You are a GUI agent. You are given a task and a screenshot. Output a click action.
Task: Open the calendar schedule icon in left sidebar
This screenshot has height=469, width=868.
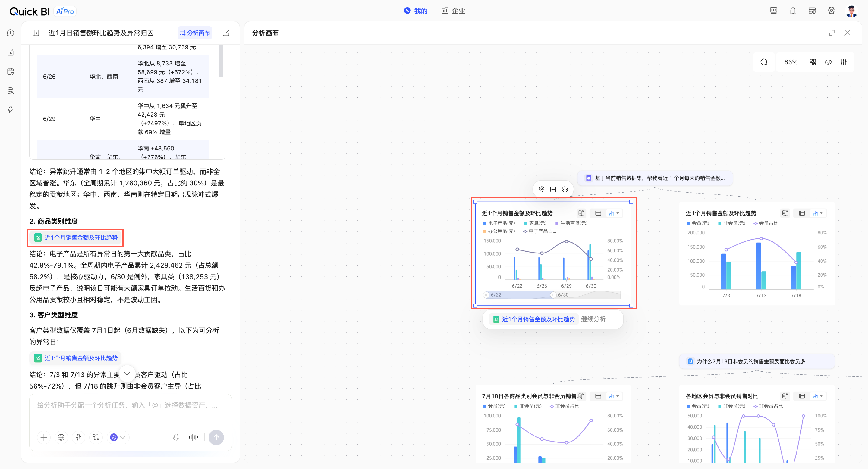click(11, 71)
